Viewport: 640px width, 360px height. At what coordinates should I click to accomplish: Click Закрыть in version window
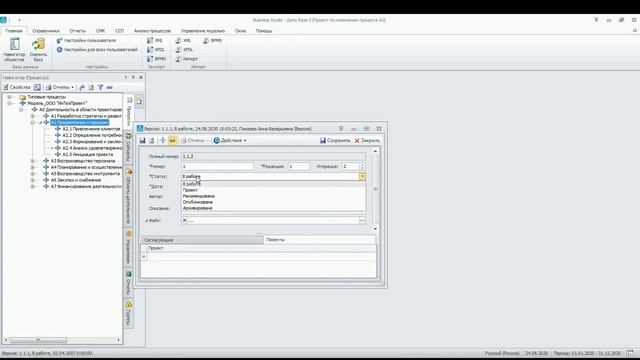point(367,140)
